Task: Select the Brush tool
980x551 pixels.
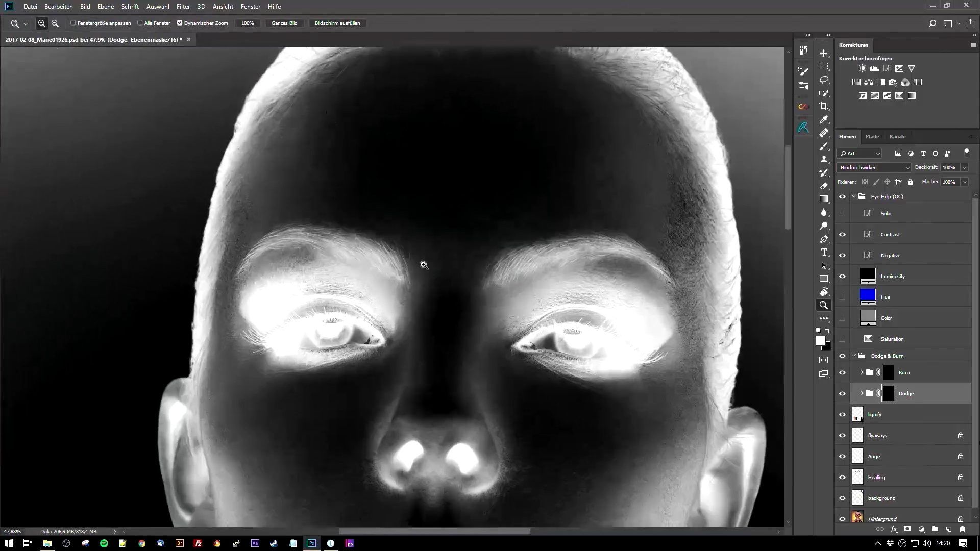Action: (824, 146)
